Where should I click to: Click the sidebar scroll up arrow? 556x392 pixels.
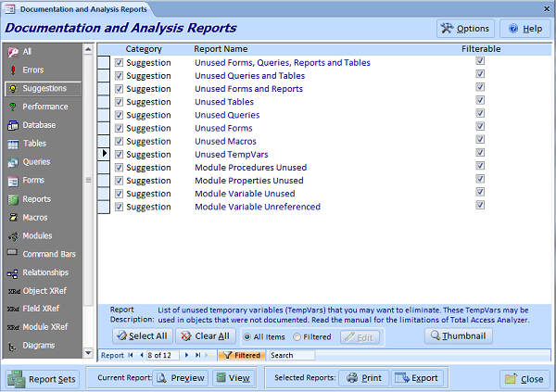(88, 49)
